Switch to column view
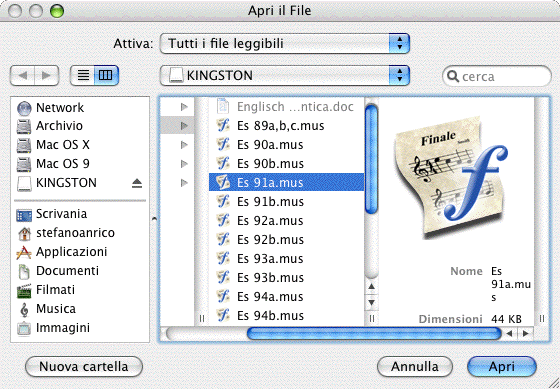The width and height of the screenshot is (560, 389). coord(106,75)
